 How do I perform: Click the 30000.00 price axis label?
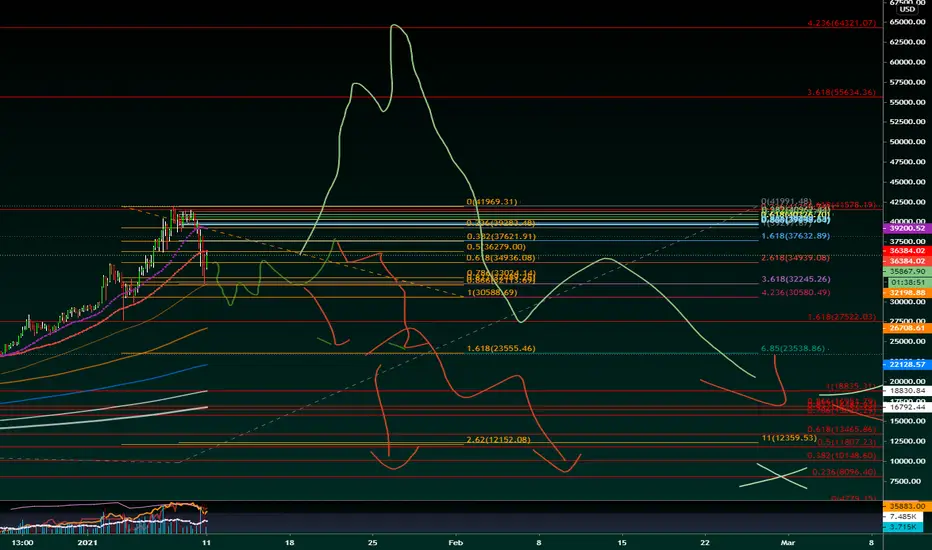908,301
